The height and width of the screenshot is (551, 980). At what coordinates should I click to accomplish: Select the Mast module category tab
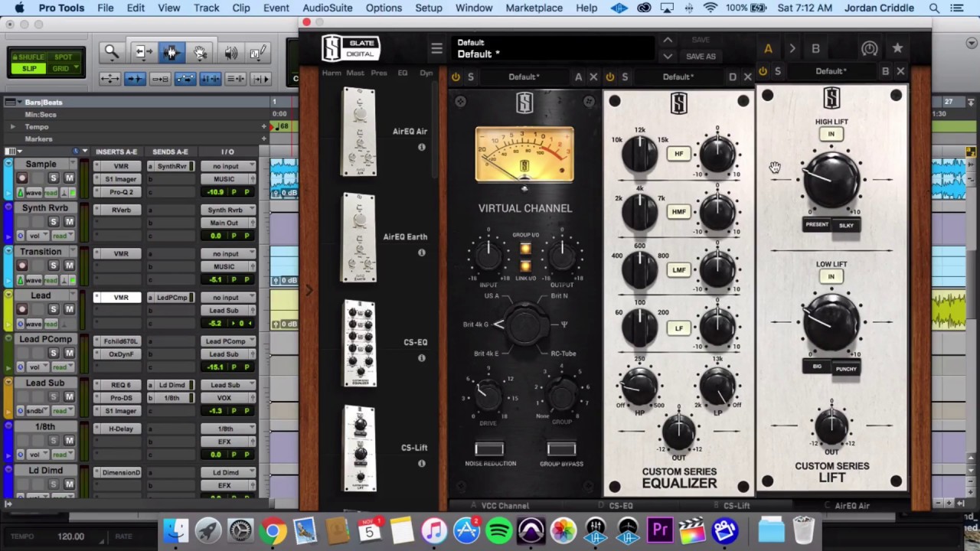tap(355, 73)
